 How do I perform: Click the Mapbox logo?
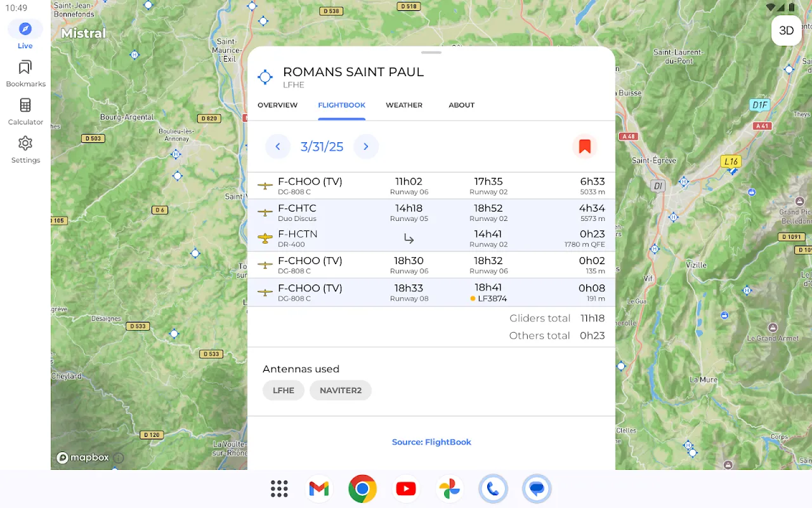coord(83,457)
